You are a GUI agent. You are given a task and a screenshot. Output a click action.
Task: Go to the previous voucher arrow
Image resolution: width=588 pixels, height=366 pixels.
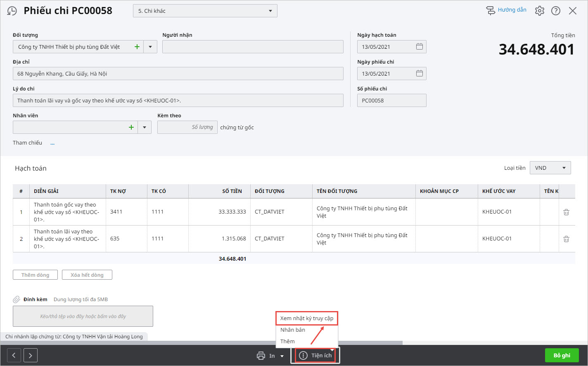tap(14, 355)
